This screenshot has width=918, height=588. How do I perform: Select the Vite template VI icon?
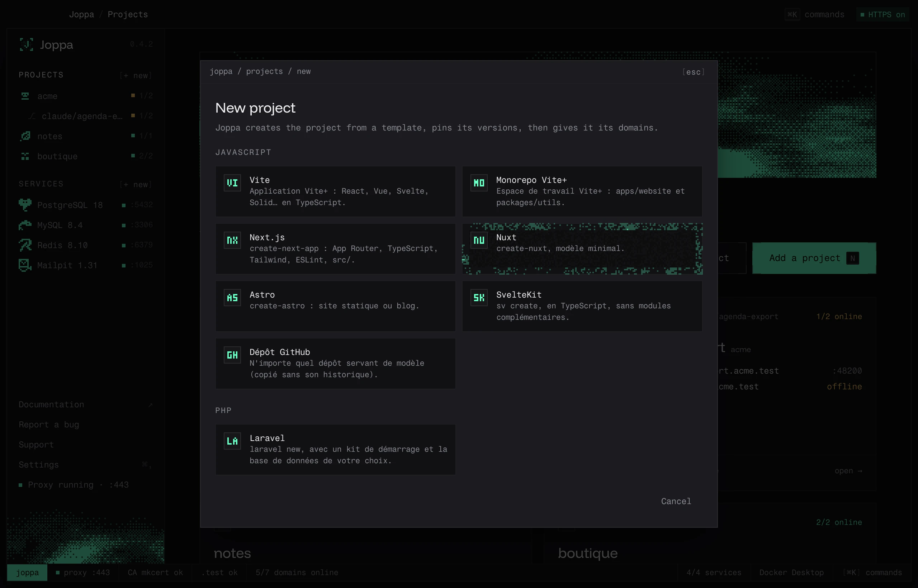click(232, 183)
